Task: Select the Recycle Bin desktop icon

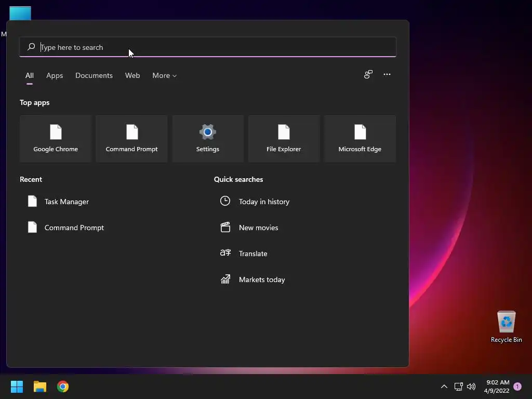Action: coord(506,327)
